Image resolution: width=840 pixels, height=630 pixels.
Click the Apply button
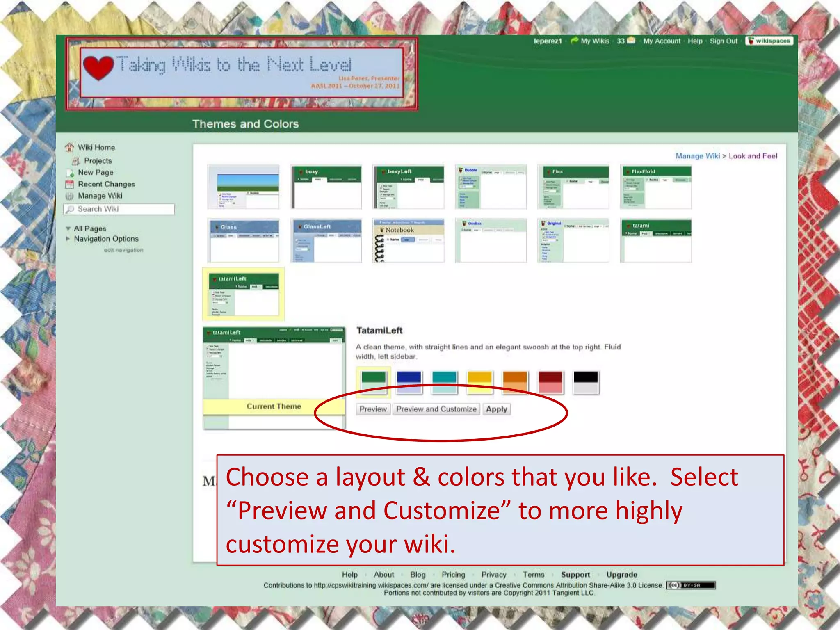point(497,409)
